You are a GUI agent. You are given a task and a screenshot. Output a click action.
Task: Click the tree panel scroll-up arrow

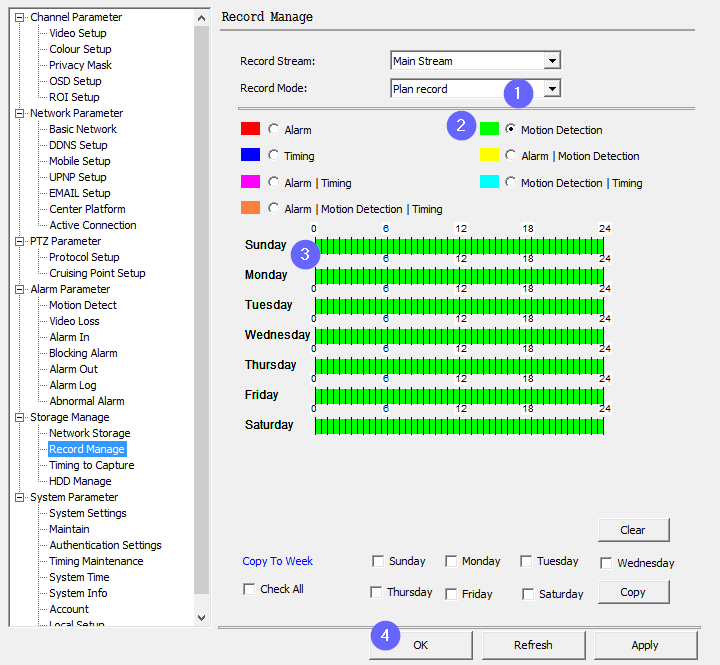tap(201, 18)
